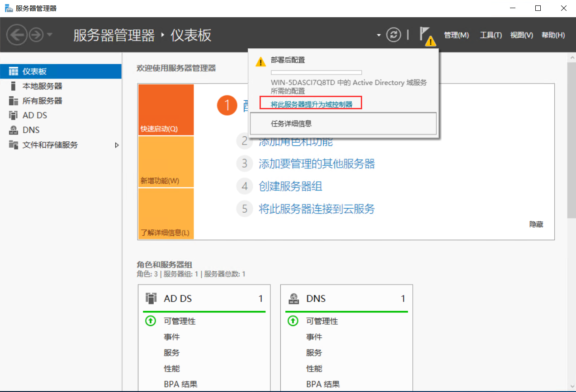Open the notifications flag icon
This screenshot has height=392, width=576.
pos(426,36)
